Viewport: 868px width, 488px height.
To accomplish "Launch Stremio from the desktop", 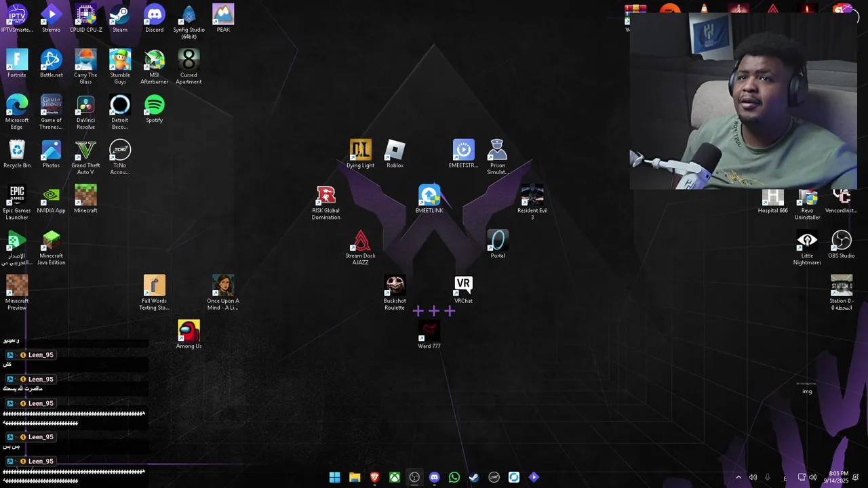I will [51, 18].
